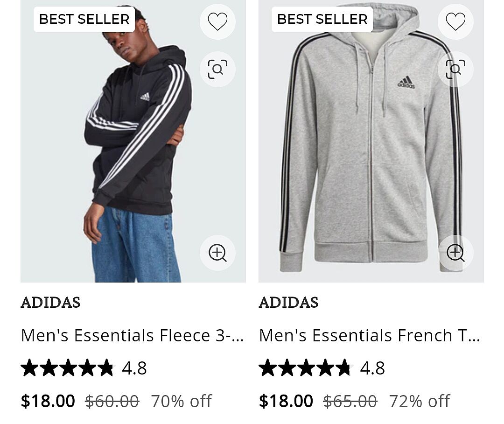Favorite the black Fleece hoodie with heart icon
Image resolution: width=504 pixels, height=424 pixels.
pos(217,21)
